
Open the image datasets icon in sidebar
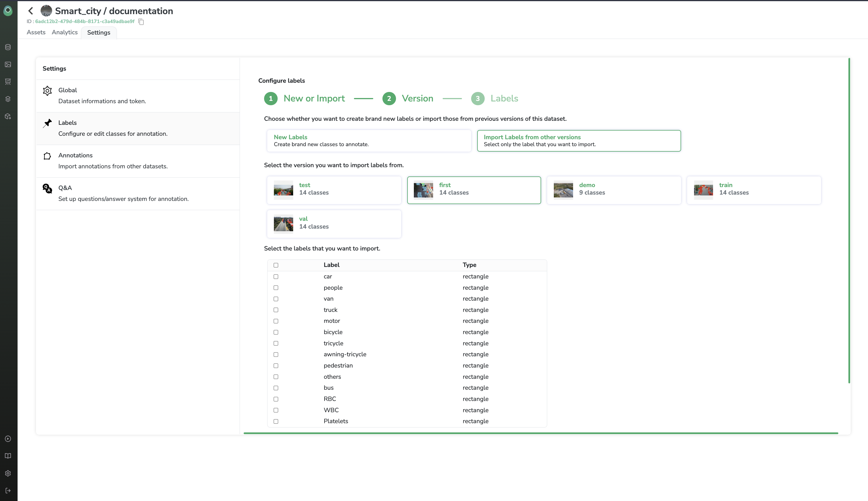click(8, 64)
